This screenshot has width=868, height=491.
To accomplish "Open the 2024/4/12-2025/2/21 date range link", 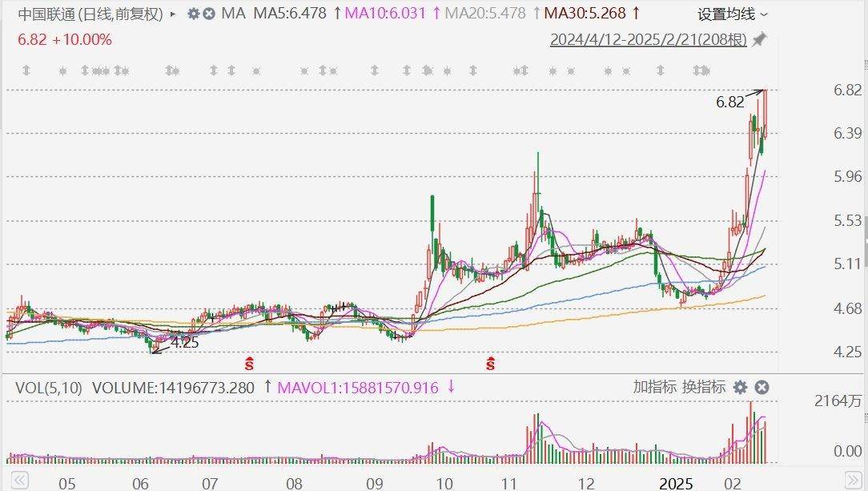I will [648, 40].
